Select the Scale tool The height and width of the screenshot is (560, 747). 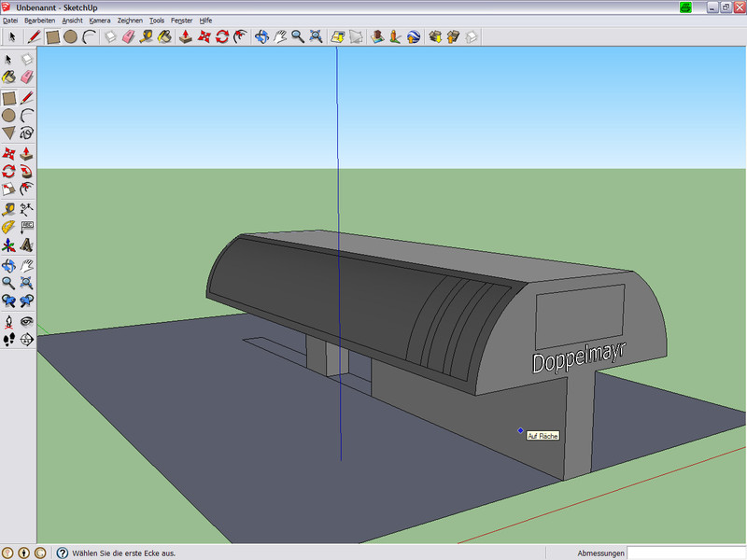(8, 189)
